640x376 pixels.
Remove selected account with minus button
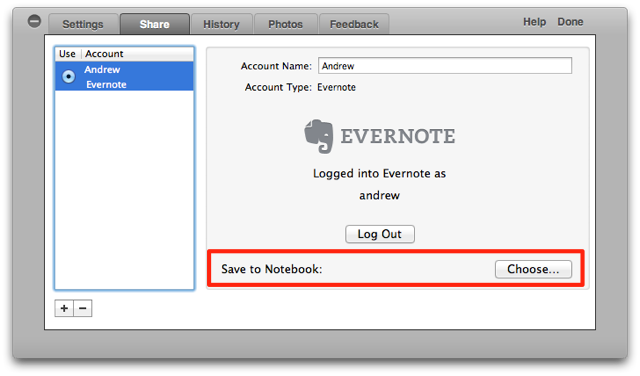(83, 308)
